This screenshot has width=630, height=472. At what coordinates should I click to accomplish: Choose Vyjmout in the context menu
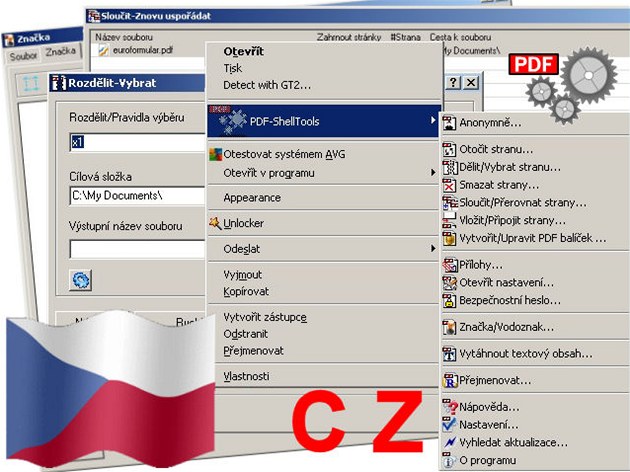click(x=242, y=275)
